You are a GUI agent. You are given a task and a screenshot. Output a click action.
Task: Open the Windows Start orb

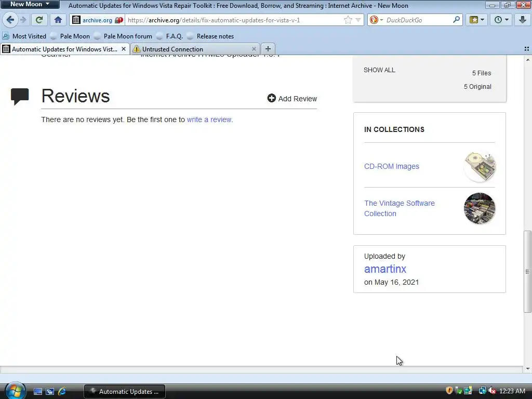pos(15,391)
